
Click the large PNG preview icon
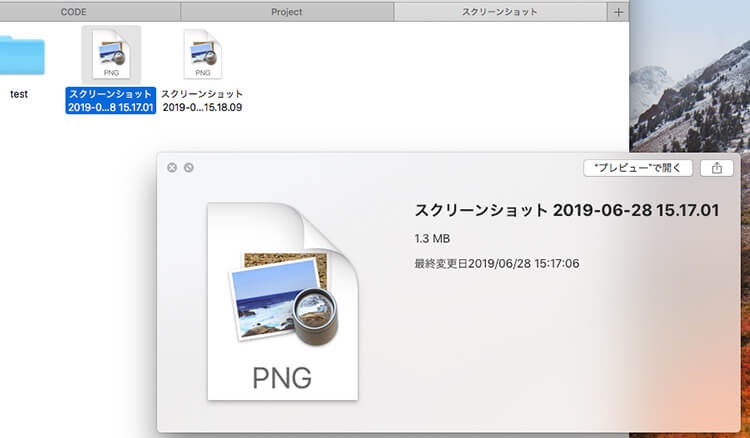pyautogui.click(x=282, y=302)
